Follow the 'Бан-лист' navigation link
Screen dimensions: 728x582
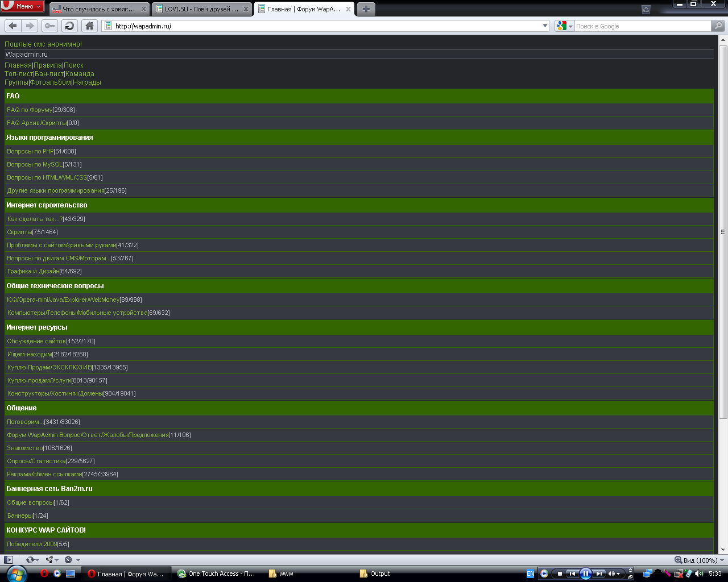click(x=49, y=74)
